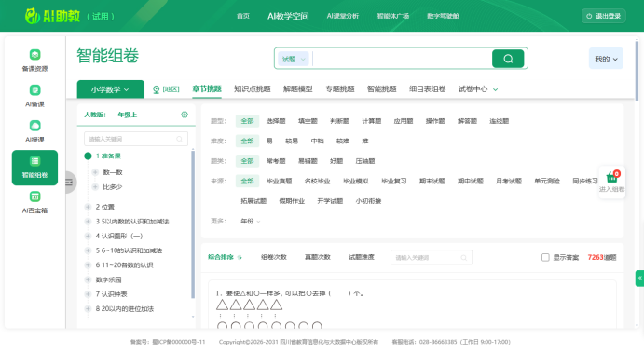Open AI教学空间 in top navigation
Image resolution: width=644 pixels, height=352 pixels.
click(x=288, y=16)
